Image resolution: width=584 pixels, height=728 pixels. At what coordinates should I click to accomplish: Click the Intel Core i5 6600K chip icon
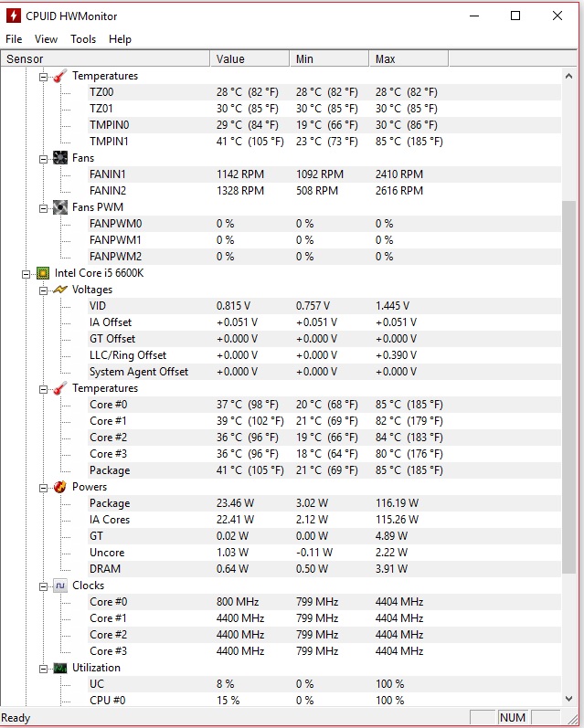[x=43, y=273]
